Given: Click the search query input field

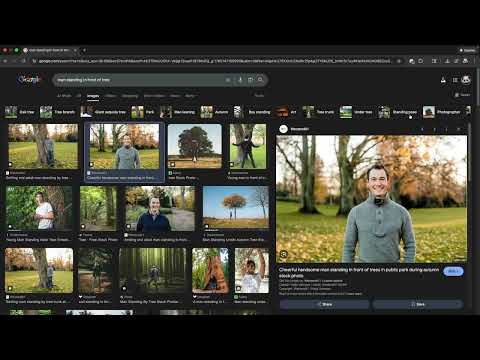Looking at the screenshot, I should click(x=140, y=80).
